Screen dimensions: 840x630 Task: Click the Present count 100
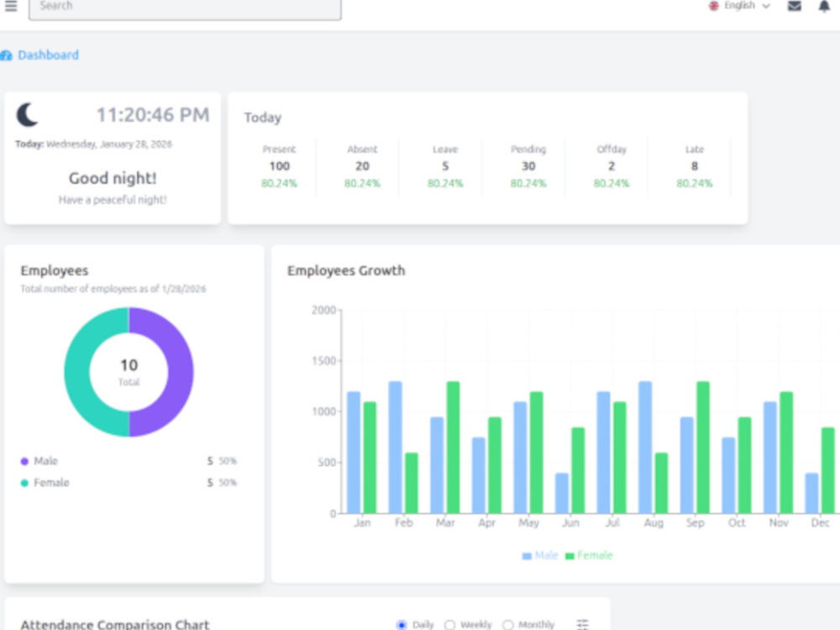(279, 166)
